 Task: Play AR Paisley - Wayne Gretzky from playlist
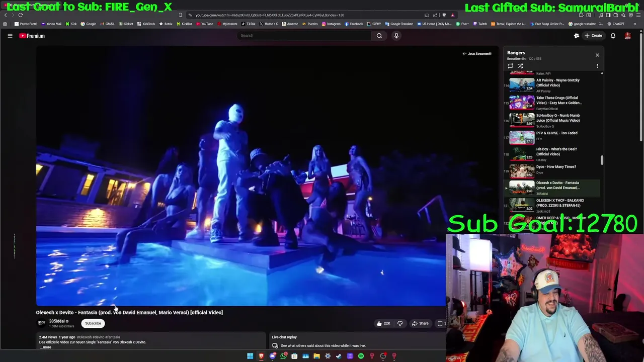click(x=552, y=85)
